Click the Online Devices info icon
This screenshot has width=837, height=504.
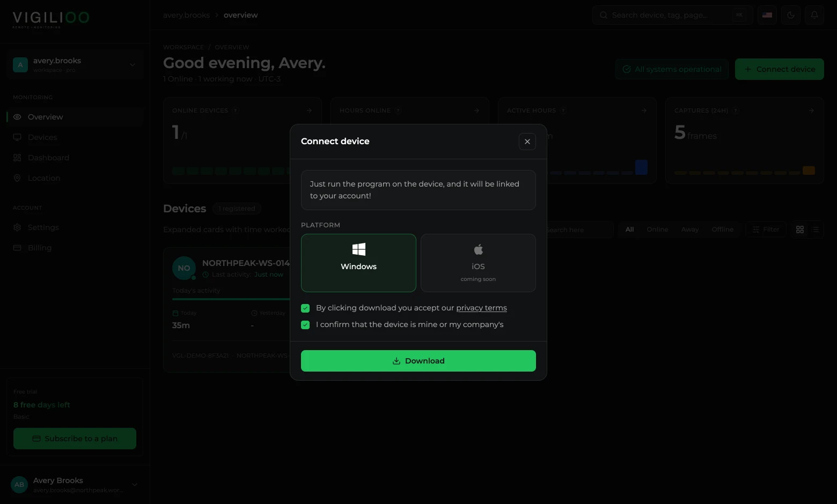[x=235, y=110]
